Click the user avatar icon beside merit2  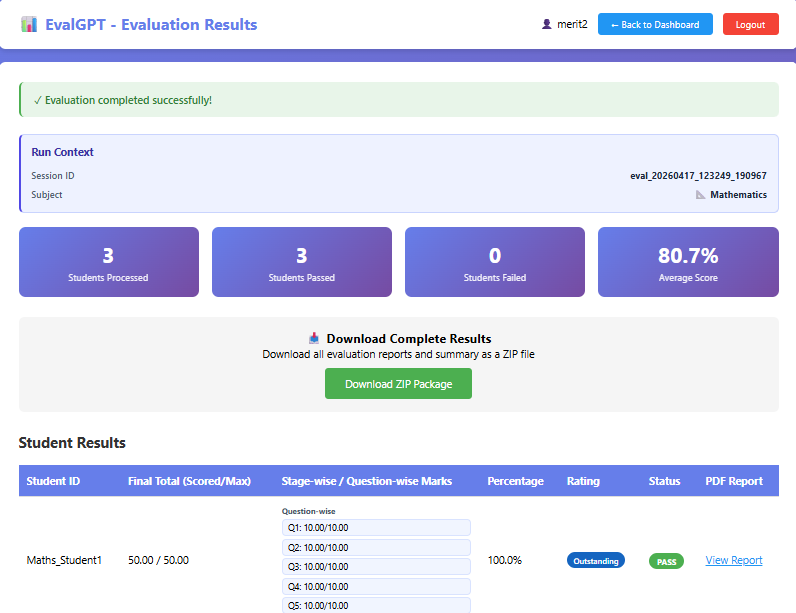[x=546, y=24]
